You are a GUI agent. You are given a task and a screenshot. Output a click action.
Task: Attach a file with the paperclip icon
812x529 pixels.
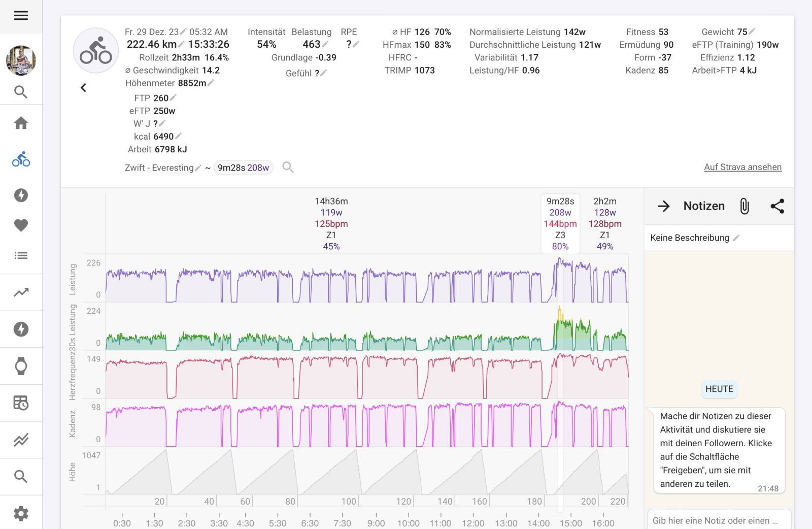point(744,206)
